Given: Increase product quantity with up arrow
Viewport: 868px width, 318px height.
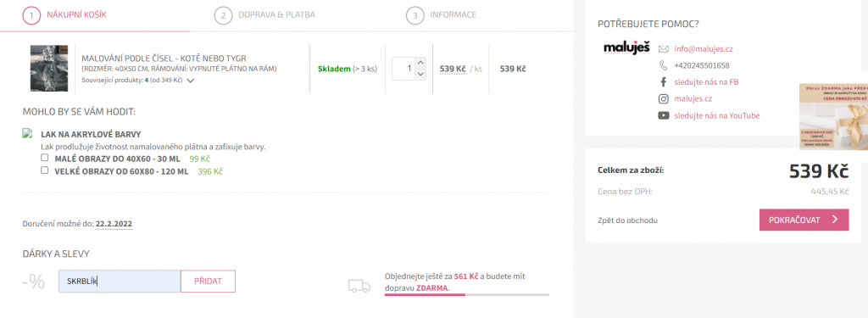Looking at the screenshot, I should tap(420, 63).
